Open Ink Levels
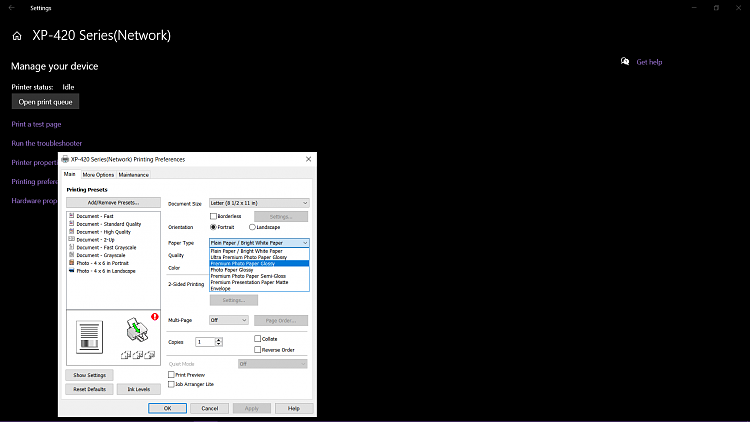This screenshot has height=422, width=750. coord(139,389)
